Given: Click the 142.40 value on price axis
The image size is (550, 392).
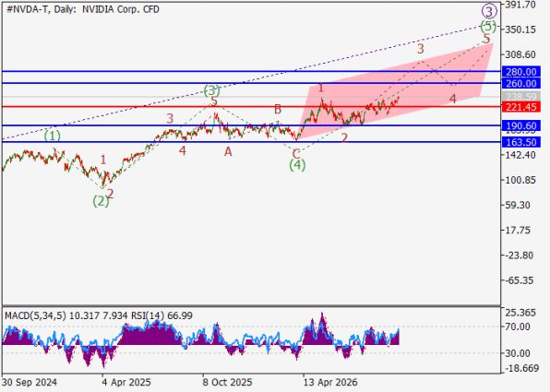Looking at the screenshot, I should [520, 155].
